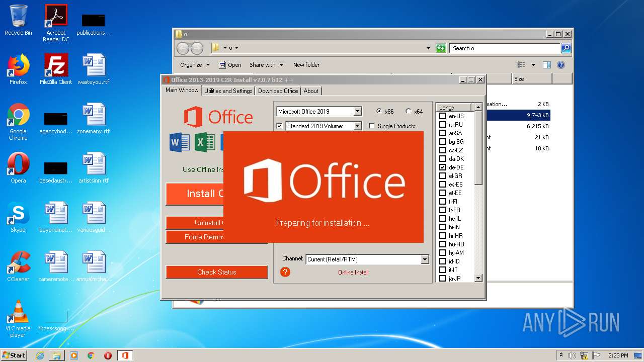Check es-ES language checkbox
The height and width of the screenshot is (362, 644).
click(443, 184)
